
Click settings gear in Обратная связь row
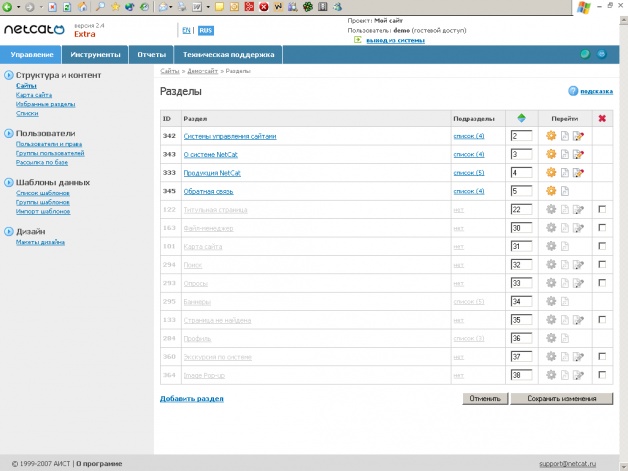[x=550, y=191]
